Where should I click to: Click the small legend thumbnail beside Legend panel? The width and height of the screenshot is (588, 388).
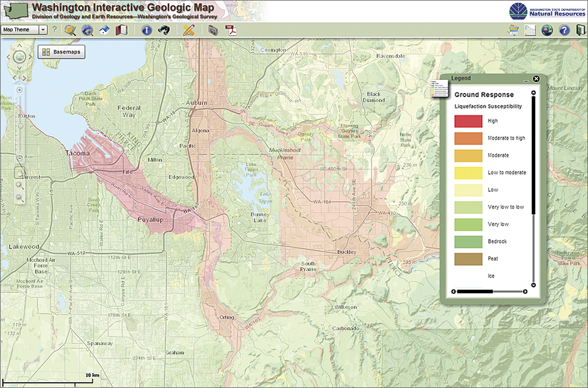(439, 89)
